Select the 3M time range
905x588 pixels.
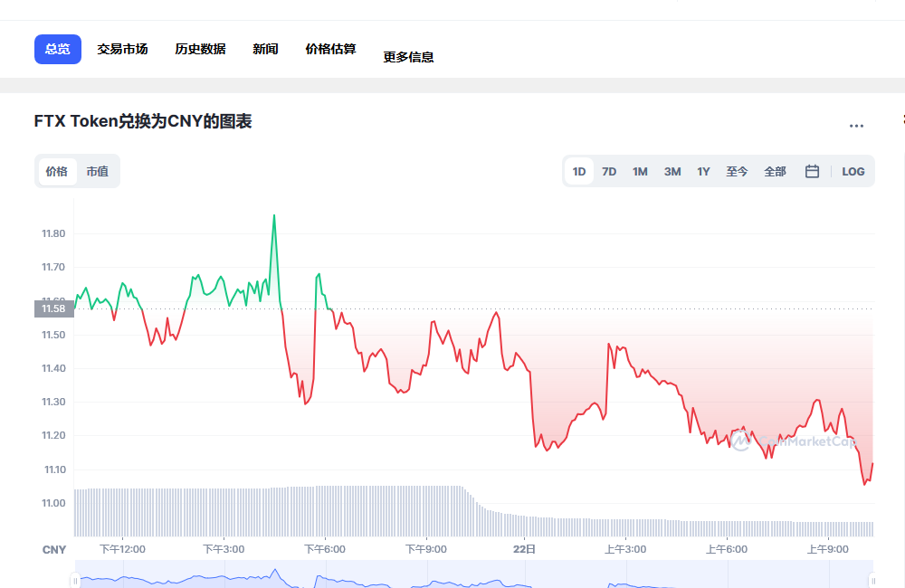tap(672, 171)
